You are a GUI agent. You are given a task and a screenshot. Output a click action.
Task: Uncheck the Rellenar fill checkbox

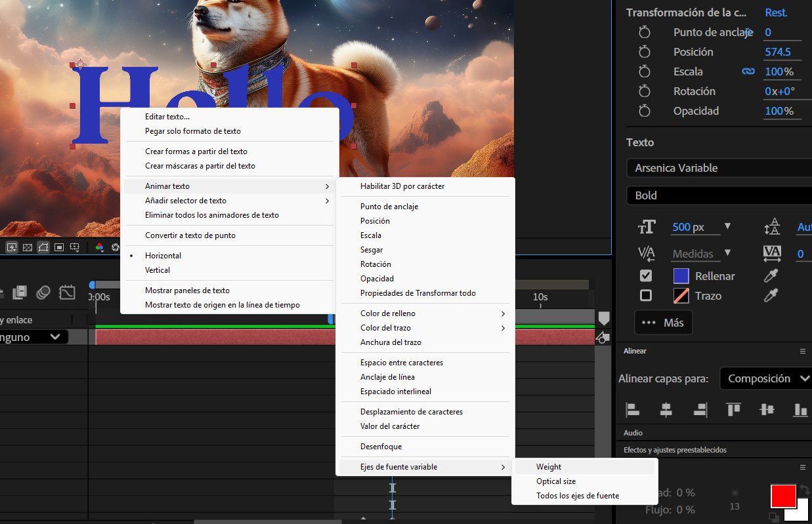645,275
